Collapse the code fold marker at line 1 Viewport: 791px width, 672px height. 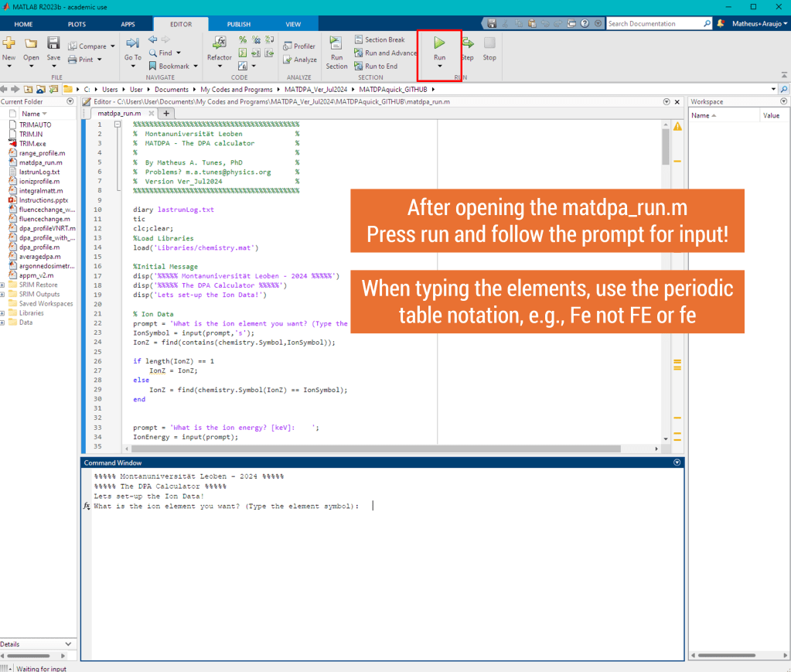(x=117, y=124)
